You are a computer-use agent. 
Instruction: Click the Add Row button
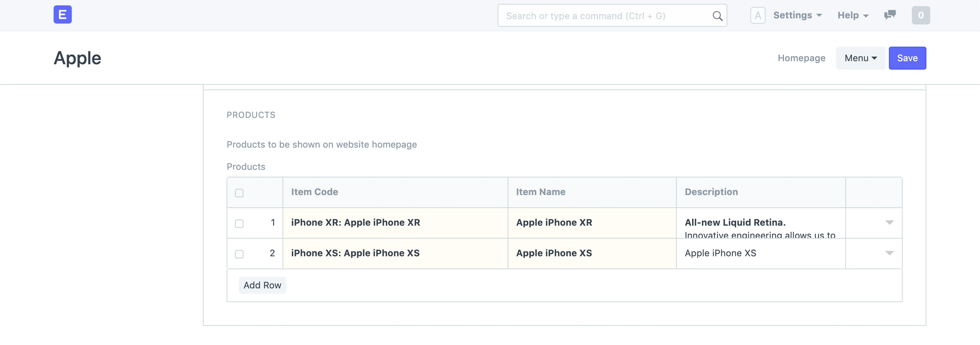pos(262,285)
